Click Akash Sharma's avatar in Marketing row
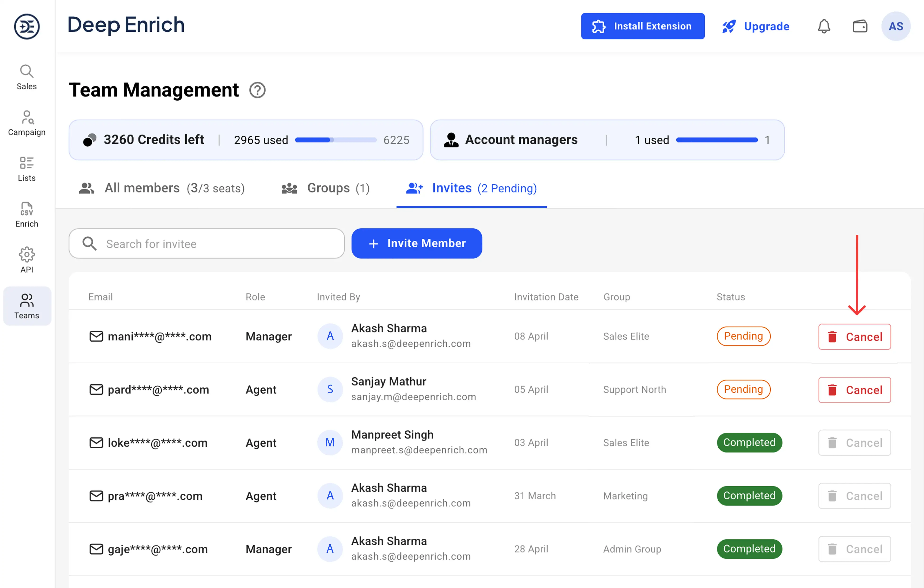 (330, 496)
